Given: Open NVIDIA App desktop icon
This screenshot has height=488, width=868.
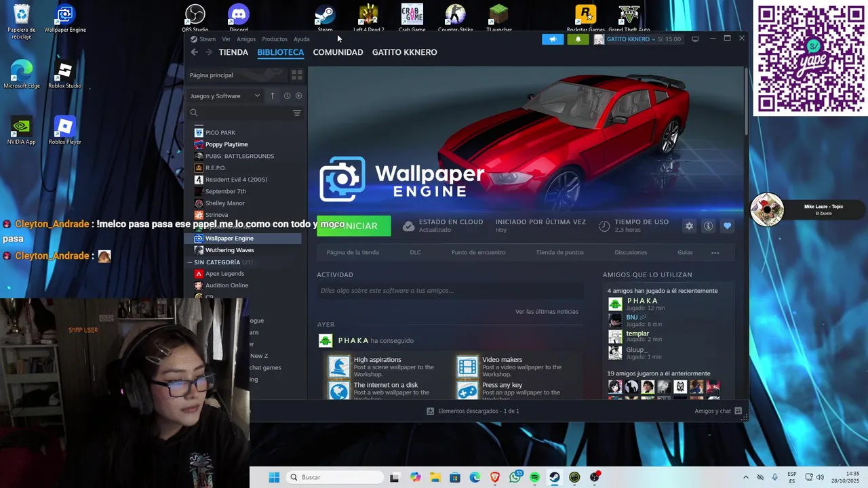Looking at the screenshot, I should tap(21, 131).
